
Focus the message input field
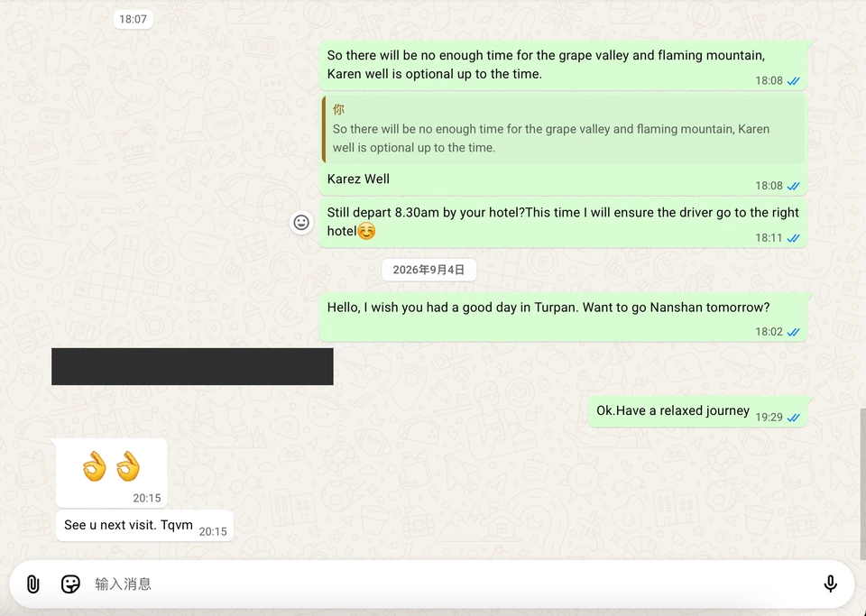tap(453, 584)
